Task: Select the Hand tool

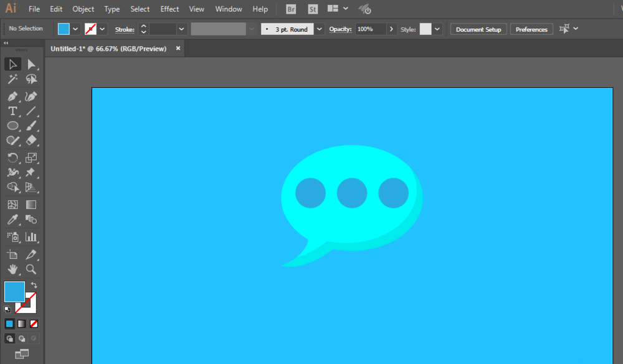Action: [12, 269]
